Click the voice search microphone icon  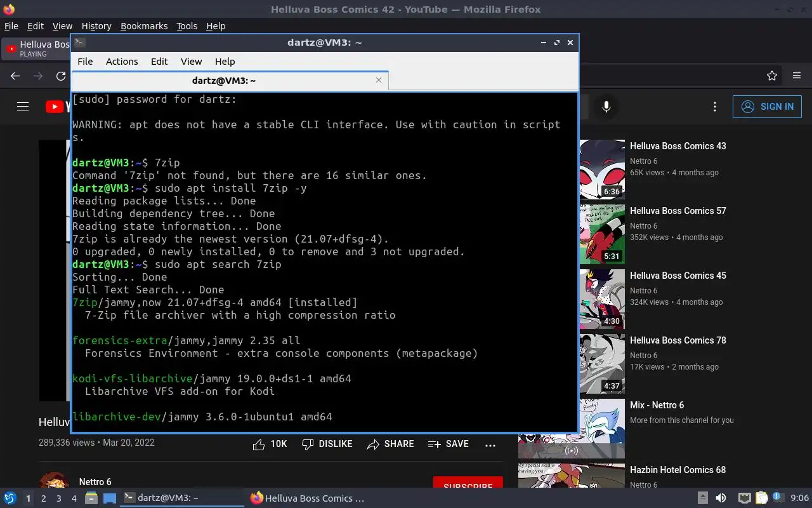click(x=606, y=107)
